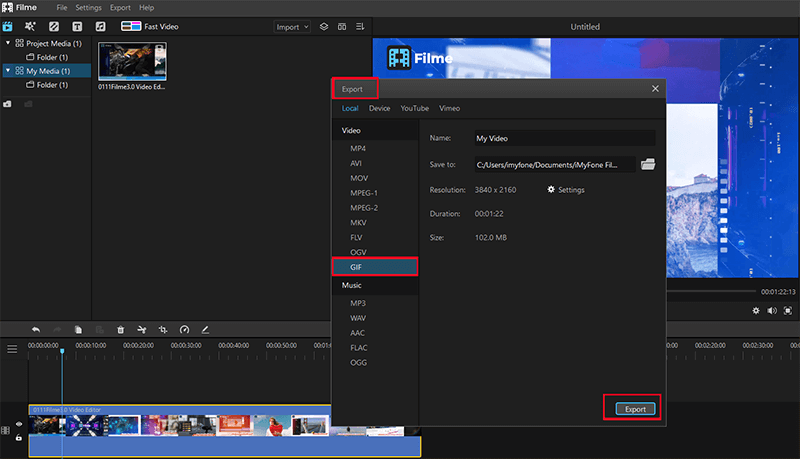Open the timeline track menu icon

tap(12, 349)
